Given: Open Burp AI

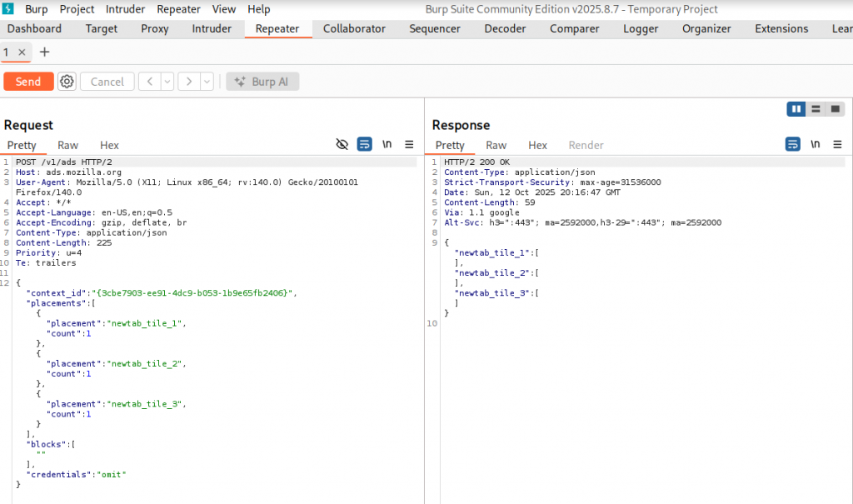Looking at the screenshot, I should 262,82.
